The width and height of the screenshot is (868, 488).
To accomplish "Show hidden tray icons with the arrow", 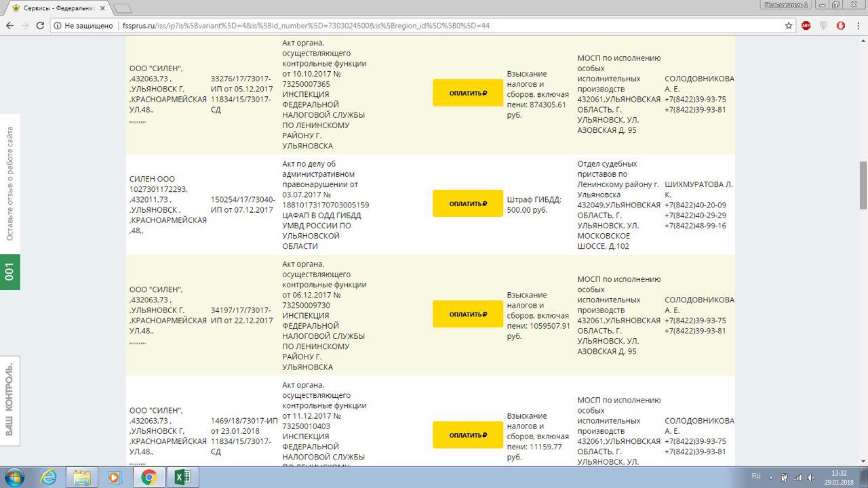I will [772, 476].
